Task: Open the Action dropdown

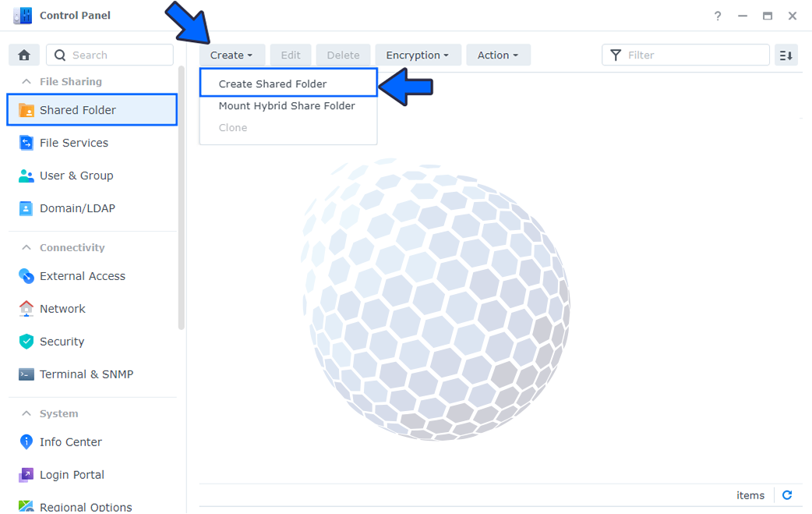Action: (498, 55)
